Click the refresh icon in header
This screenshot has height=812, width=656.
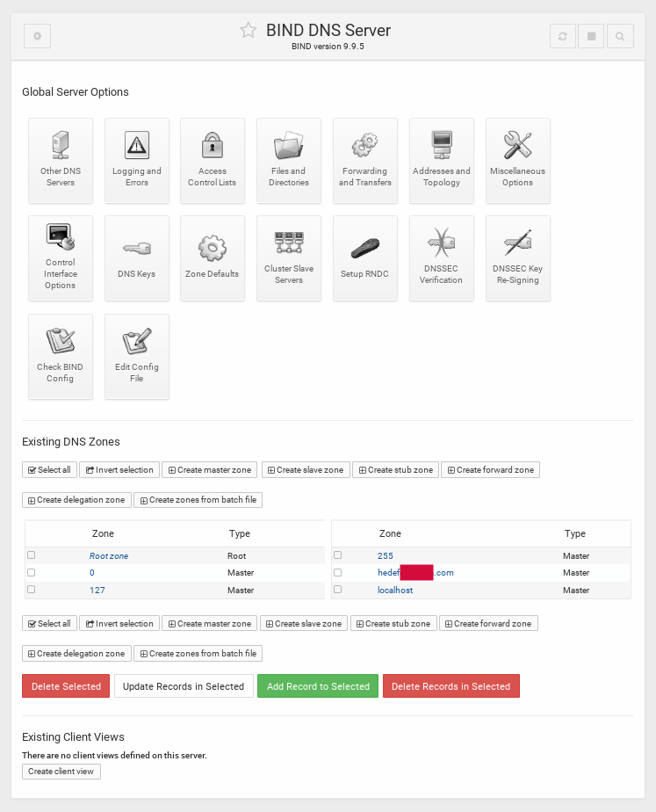tap(563, 36)
